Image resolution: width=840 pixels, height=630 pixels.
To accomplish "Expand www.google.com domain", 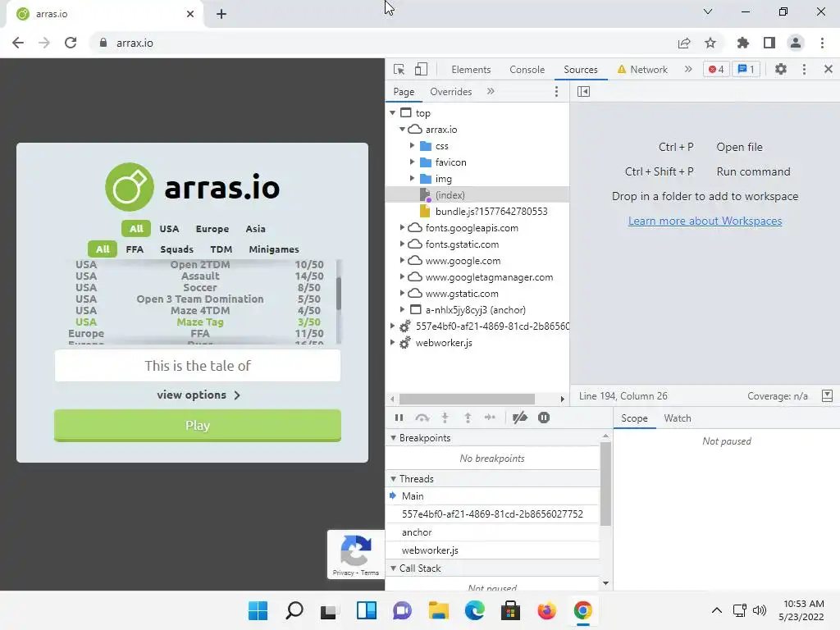I will tap(402, 261).
